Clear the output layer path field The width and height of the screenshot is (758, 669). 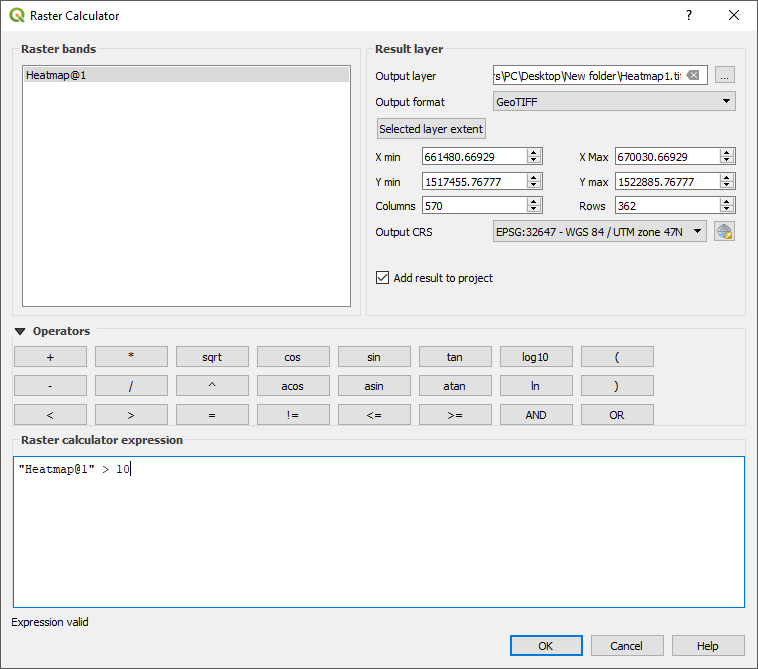point(693,75)
